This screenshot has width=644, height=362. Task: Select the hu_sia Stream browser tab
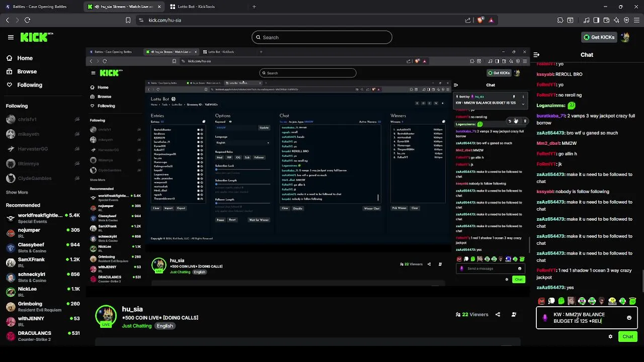(124, 7)
